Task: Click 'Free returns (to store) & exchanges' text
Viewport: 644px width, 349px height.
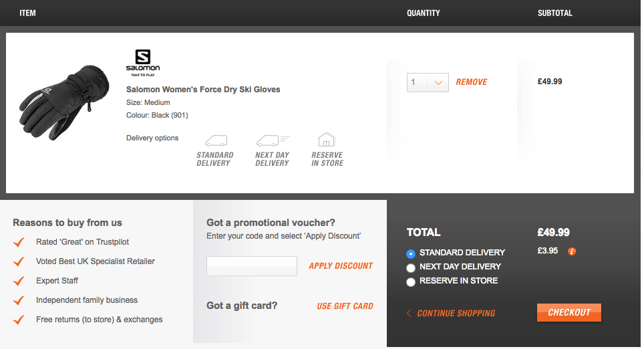Action: (100, 320)
